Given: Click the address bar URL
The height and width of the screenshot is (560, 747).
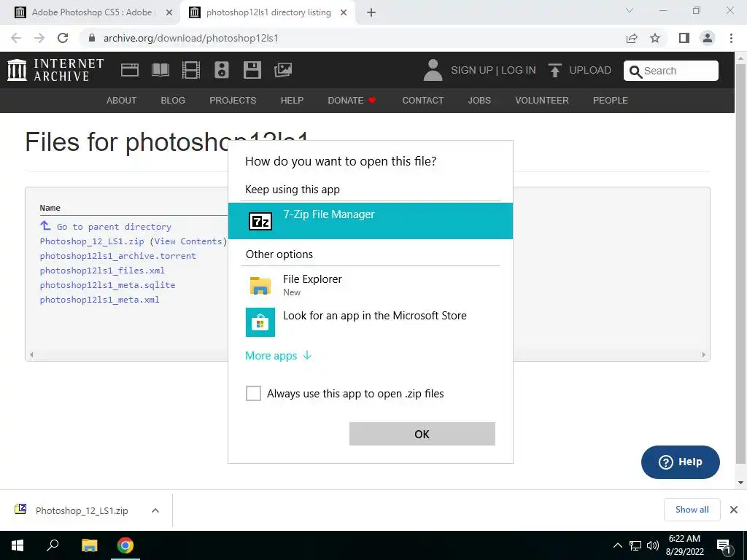Looking at the screenshot, I should pos(190,38).
